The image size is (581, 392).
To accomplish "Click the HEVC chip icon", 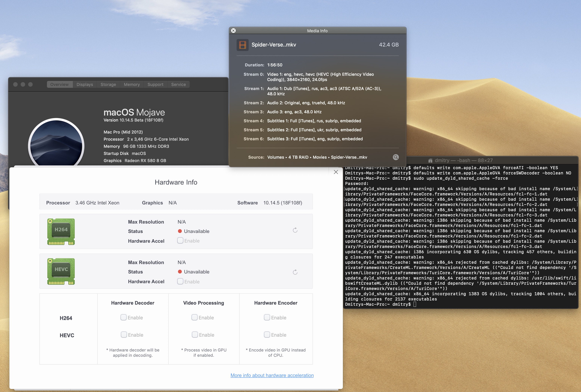I will coord(61,271).
